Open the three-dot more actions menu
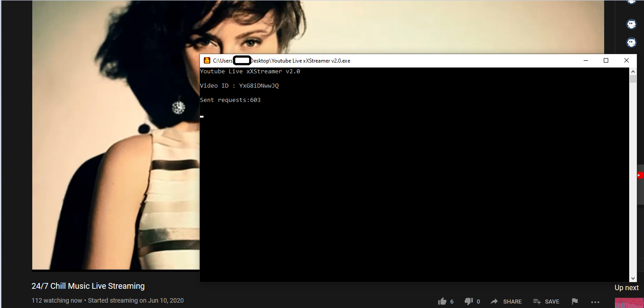Image resolution: width=644 pixels, height=308 pixels. click(x=595, y=302)
